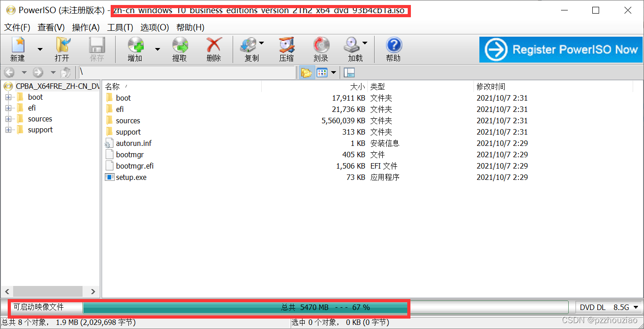644x329 pixels.
Task: Open the view mode dropdown arrow
Action: point(334,73)
